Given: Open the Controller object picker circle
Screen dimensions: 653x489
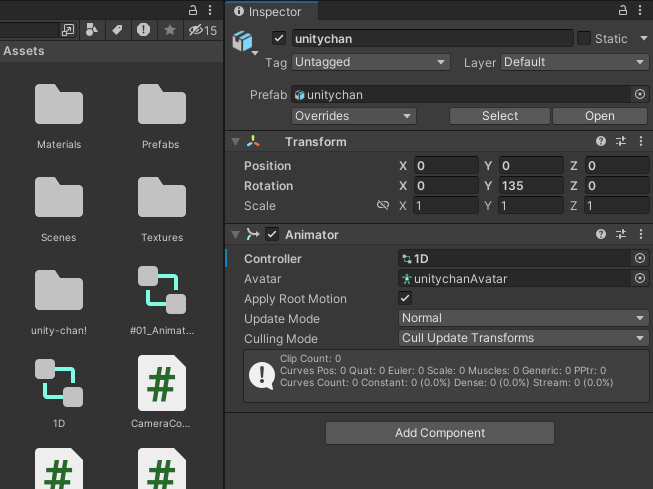Looking at the screenshot, I should pyautogui.click(x=640, y=258).
